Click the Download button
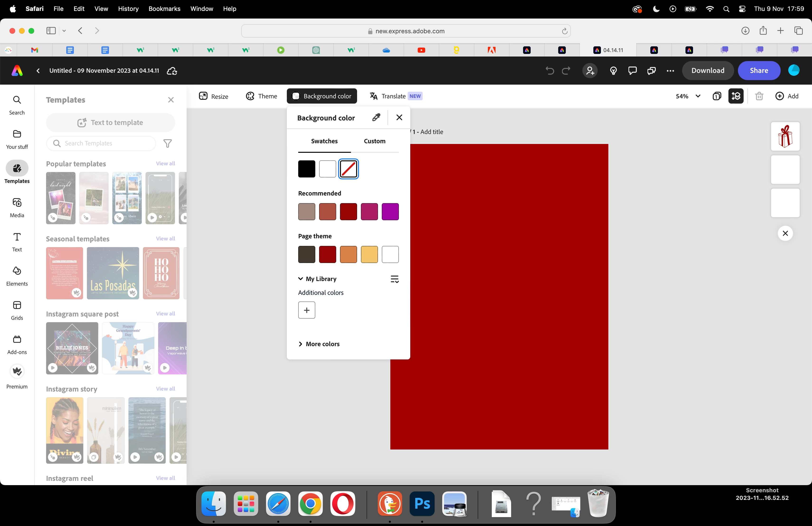Image resolution: width=812 pixels, height=526 pixels. click(x=707, y=71)
